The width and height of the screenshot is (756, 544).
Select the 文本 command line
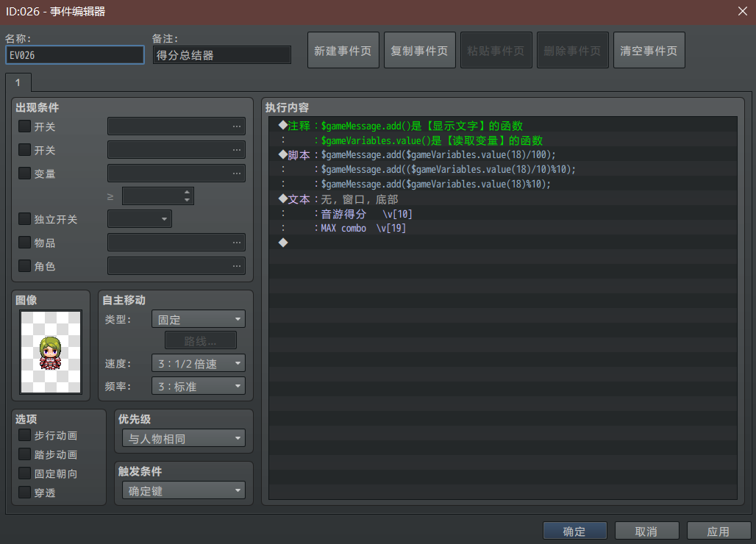[503, 199]
